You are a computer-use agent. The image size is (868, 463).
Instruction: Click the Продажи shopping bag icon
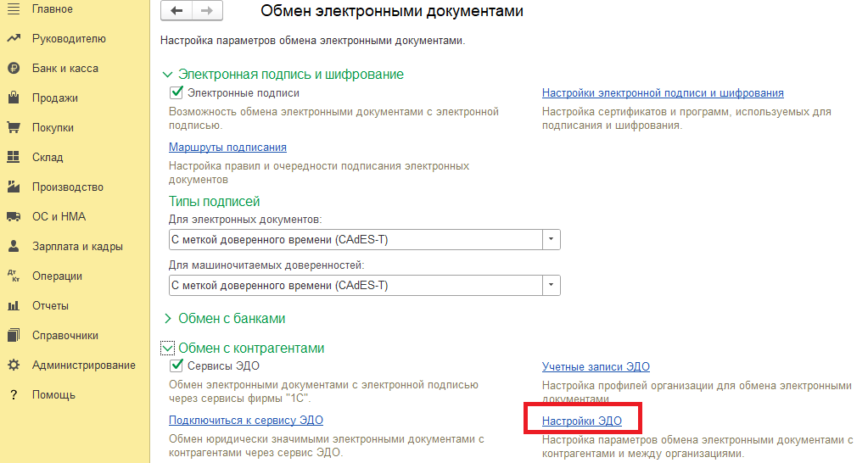click(14, 98)
